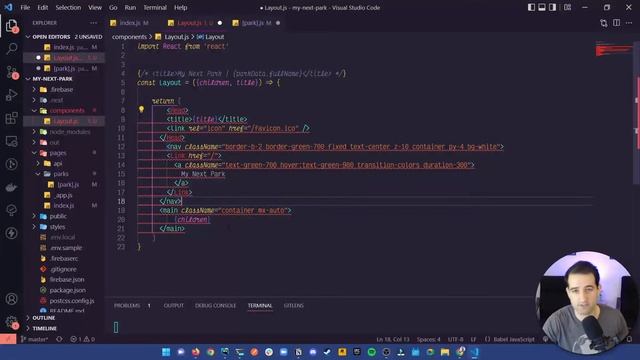640x360 pixels.
Task: Click the remote window indicator in status bar
Action: [8, 339]
